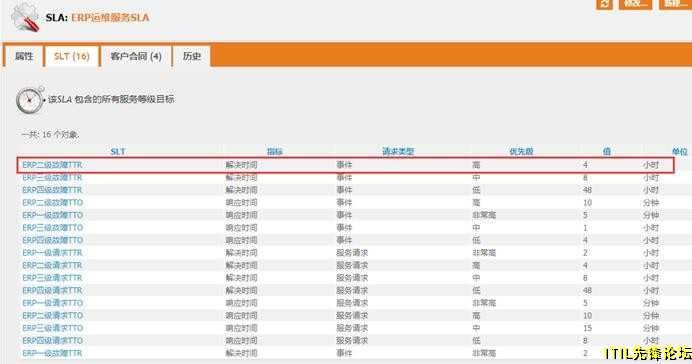Click the '一共: 16 个对象' count text
Screen dimensions: 692x364
tap(50, 135)
